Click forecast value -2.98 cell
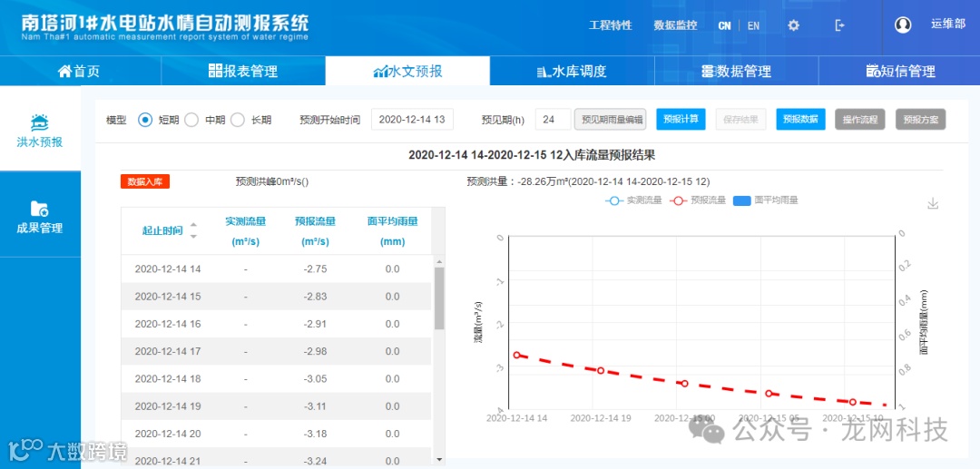Image resolution: width=980 pixels, height=469 pixels. (315, 352)
